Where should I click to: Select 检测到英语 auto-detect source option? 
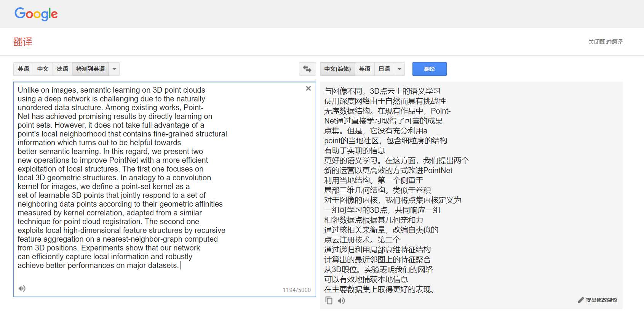90,69
